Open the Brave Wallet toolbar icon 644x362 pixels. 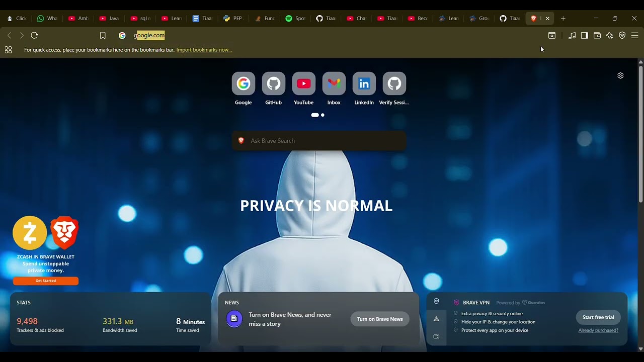coord(597,36)
